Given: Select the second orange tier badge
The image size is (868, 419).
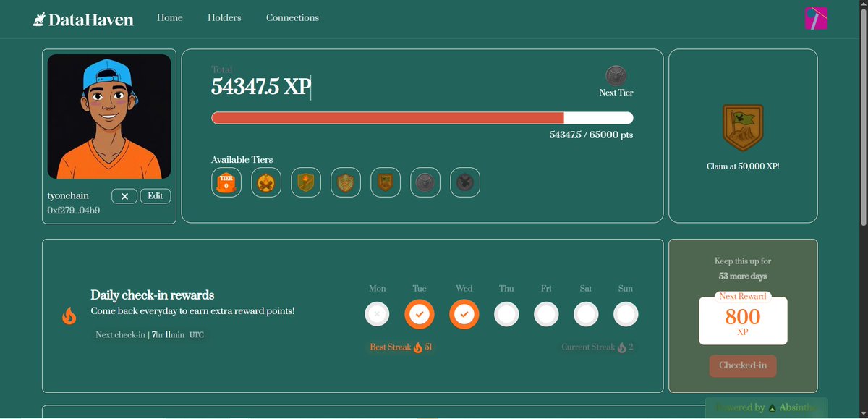Looking at the screenshot, I should [266, 183].
